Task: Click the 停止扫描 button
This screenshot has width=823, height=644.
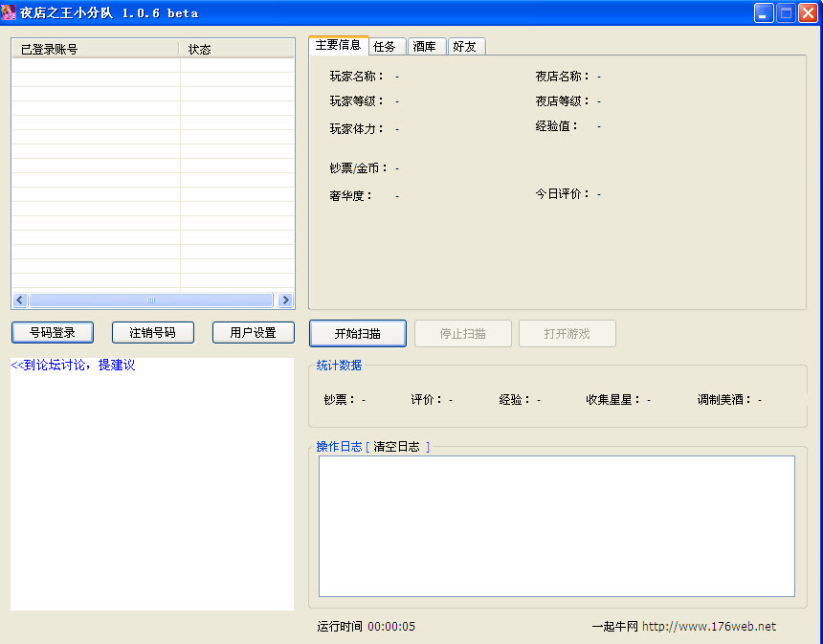Action: [462, 334]
